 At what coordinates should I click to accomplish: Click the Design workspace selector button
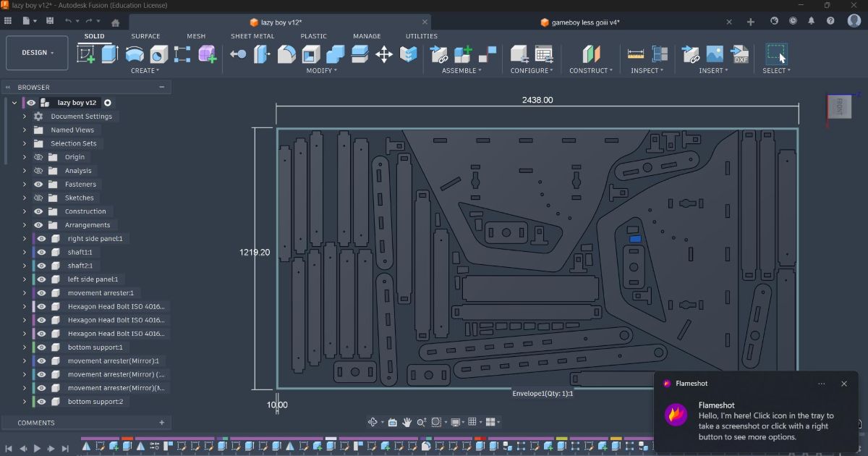coord(36,52)
